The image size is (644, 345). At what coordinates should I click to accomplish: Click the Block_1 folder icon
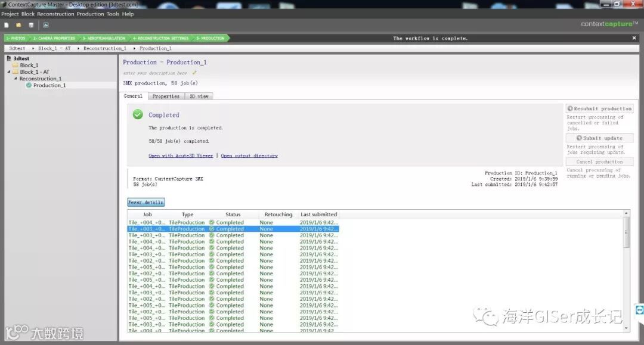[x=16, y=65]
